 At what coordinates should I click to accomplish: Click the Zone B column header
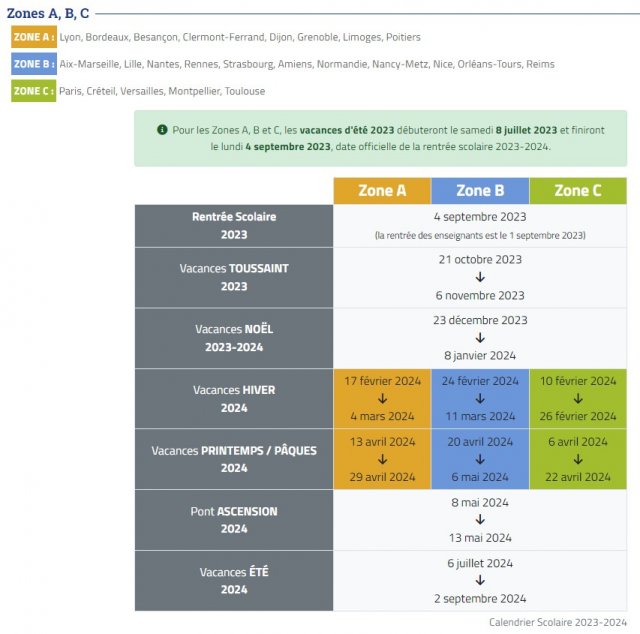point(480,191)
